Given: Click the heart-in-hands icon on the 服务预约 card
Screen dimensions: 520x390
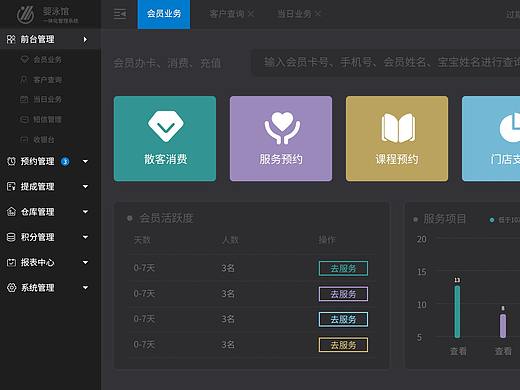Looking at the screenshot, I should [282, 128].
